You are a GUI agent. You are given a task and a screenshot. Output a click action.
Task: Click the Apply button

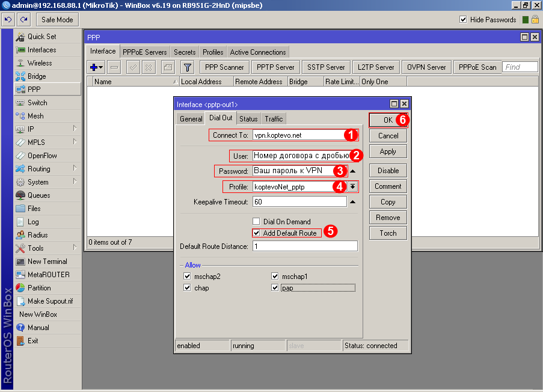pyautogui.click(x=388, y=152)
